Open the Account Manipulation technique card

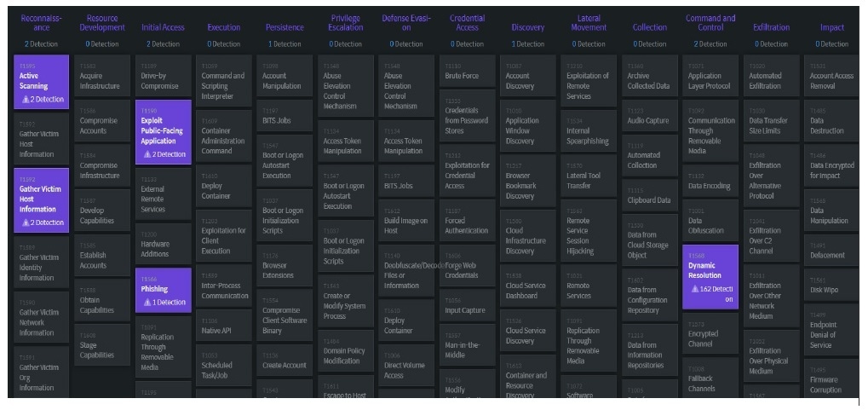click(285, 79)
